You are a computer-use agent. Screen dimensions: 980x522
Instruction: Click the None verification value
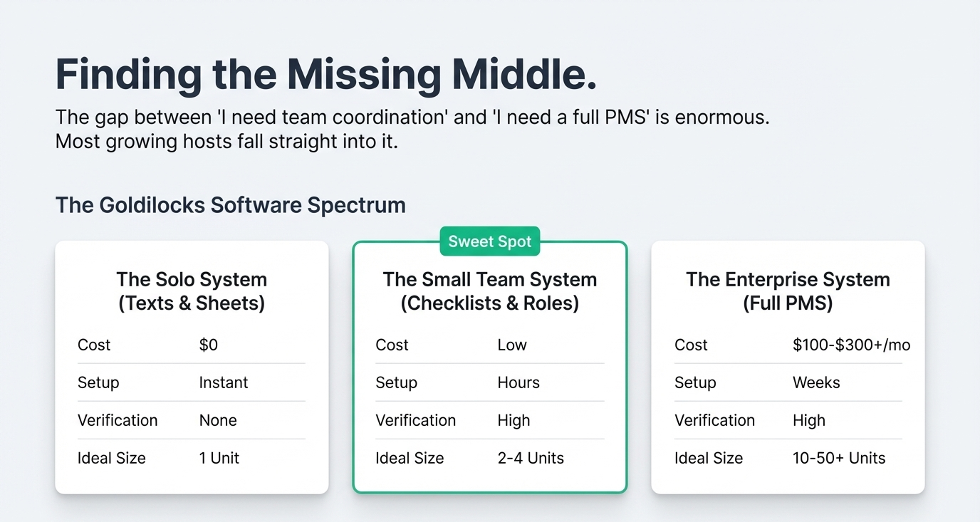[x=218, y=420]
